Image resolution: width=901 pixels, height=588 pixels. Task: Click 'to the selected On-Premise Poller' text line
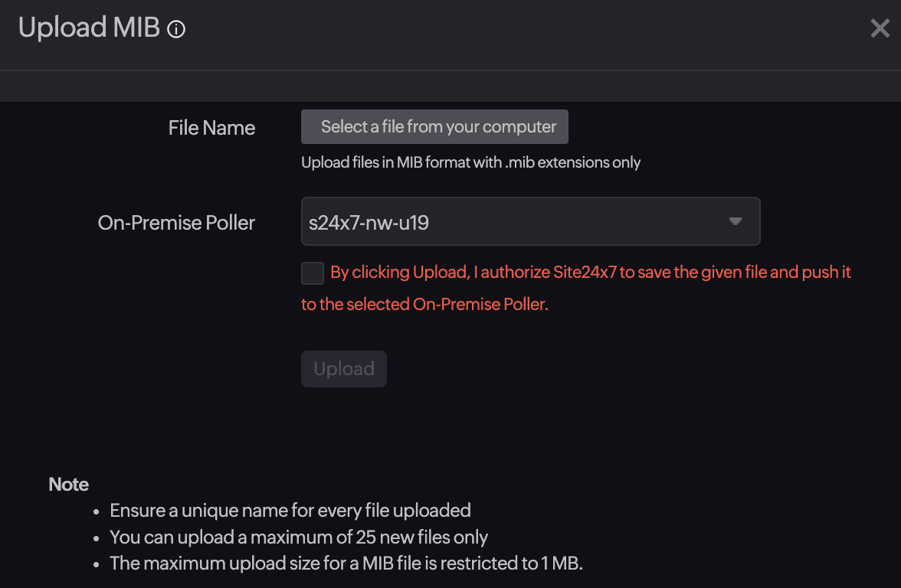click(x=424, y=304)
